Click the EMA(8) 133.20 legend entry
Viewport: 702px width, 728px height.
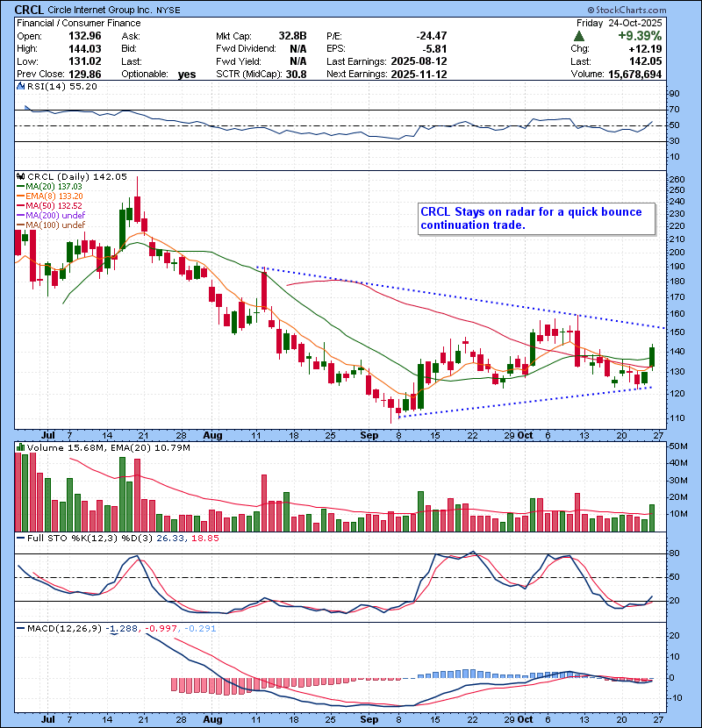(50, 196)
